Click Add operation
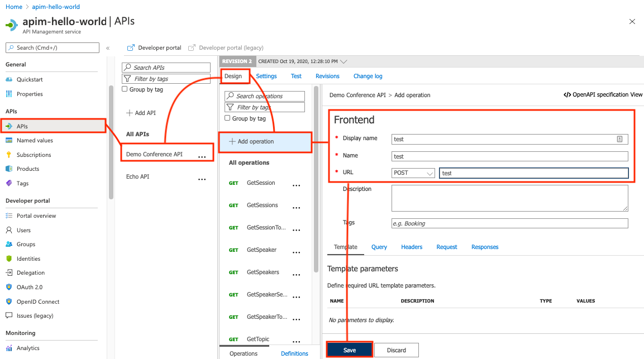The height and width of the screenshot is (359, 644). (x=265, y=141)
